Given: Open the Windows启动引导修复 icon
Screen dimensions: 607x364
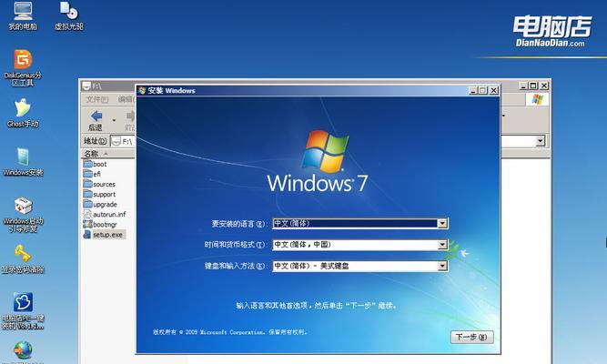Looking at the screenshot, I should 22,207.
